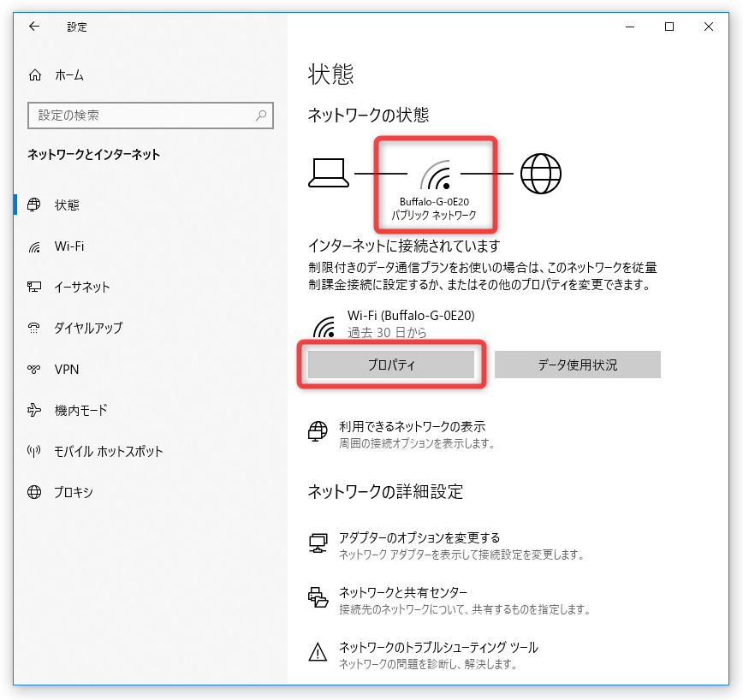Click the 利用できるネットワークの表示 globe icon
The height and width of the screenshot is (700, 743).
318,431
